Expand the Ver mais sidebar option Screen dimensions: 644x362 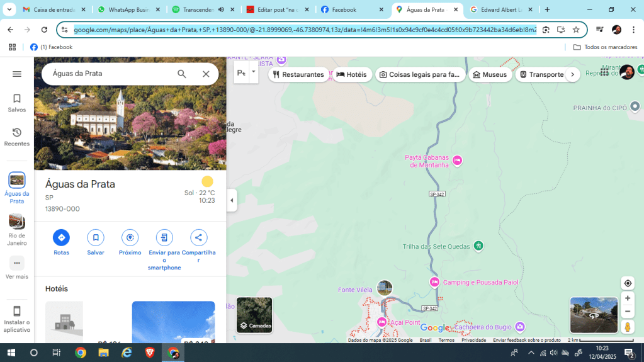[17, 267]
